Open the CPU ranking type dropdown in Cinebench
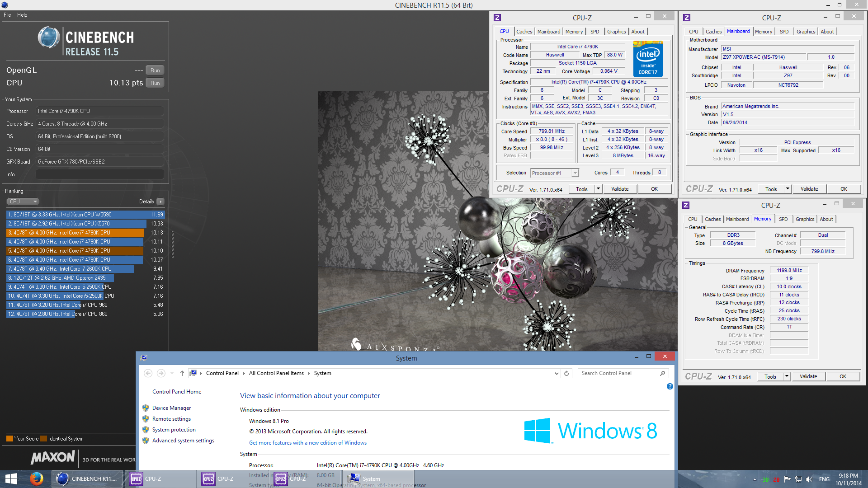 click(23, 202)
